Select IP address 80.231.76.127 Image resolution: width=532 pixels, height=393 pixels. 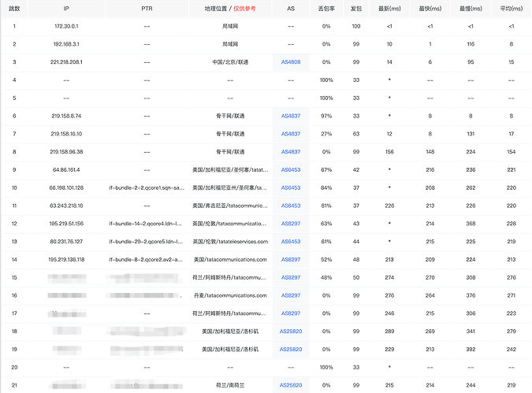point(66,242)
